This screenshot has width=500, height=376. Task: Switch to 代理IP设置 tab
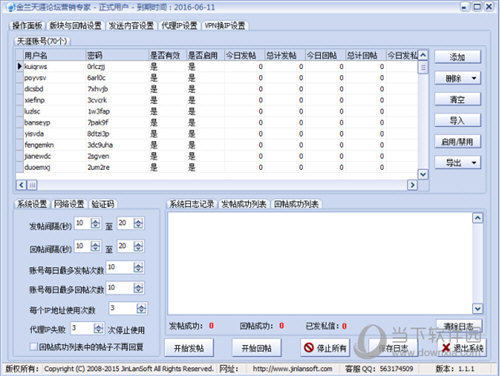click(179, 26)
